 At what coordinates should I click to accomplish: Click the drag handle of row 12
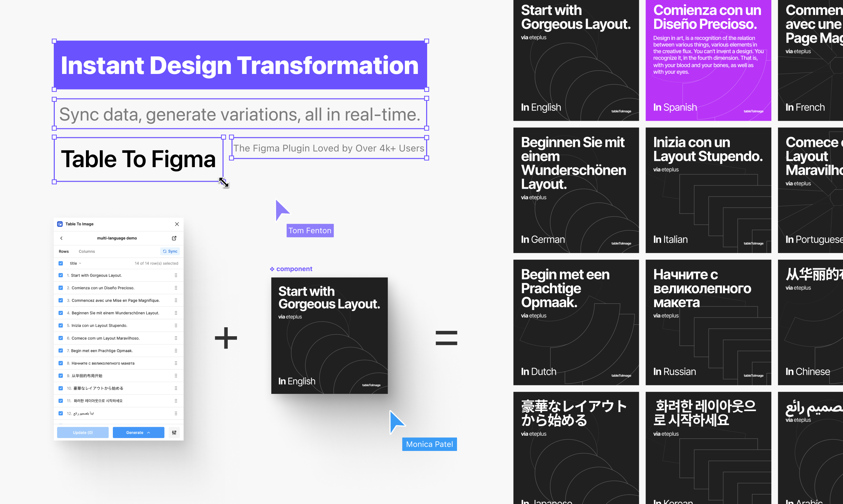176,413
